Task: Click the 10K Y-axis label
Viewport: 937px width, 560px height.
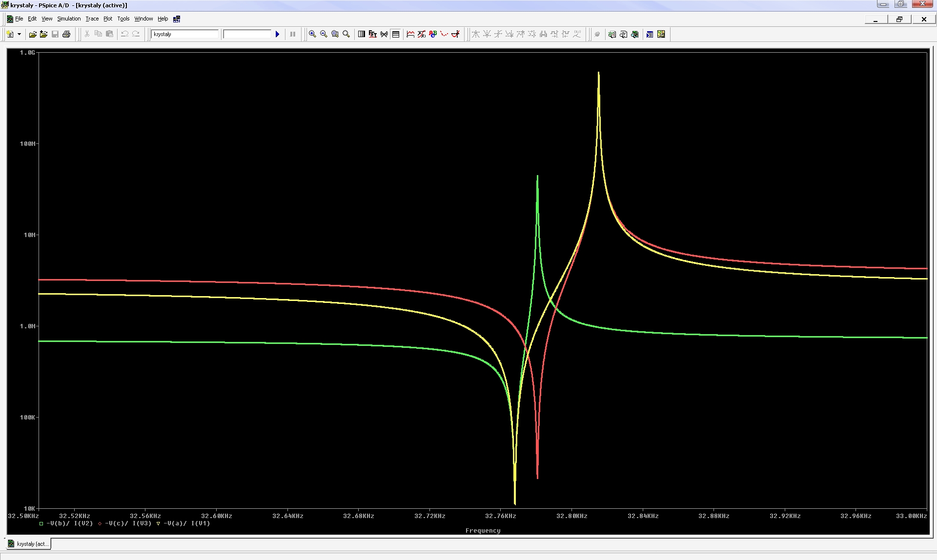Action: pyautogui.click(x=29, y=509)
